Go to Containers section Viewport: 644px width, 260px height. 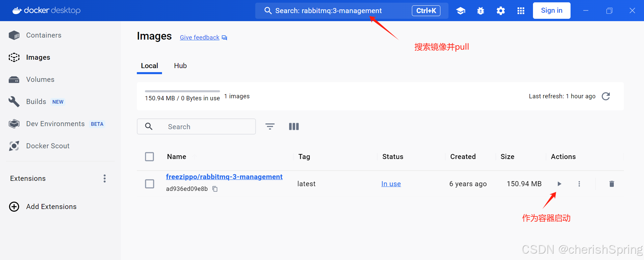point(44,35)
